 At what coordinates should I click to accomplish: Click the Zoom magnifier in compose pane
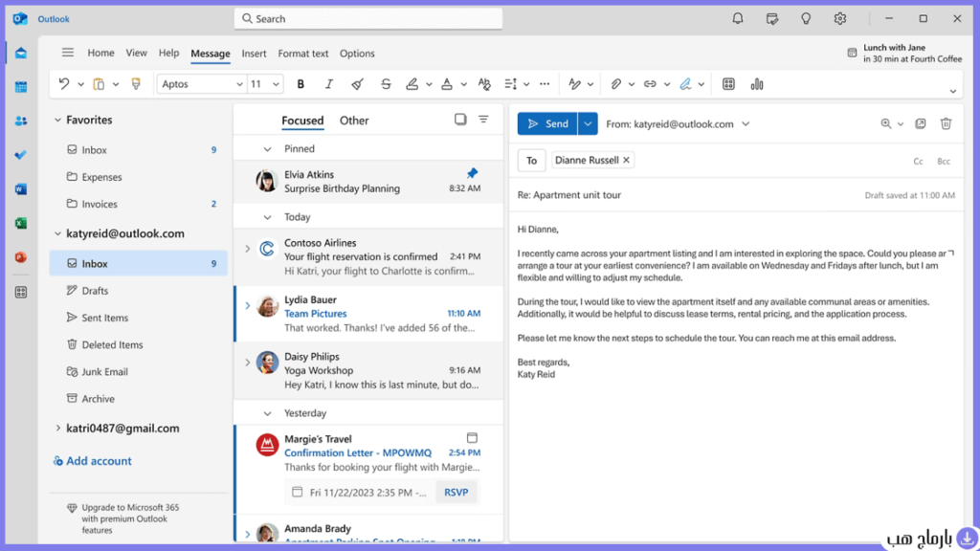[x=886, y=123]
